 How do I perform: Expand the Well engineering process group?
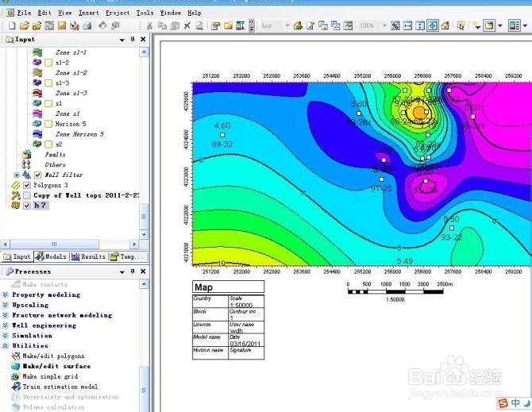click(6, 325)
